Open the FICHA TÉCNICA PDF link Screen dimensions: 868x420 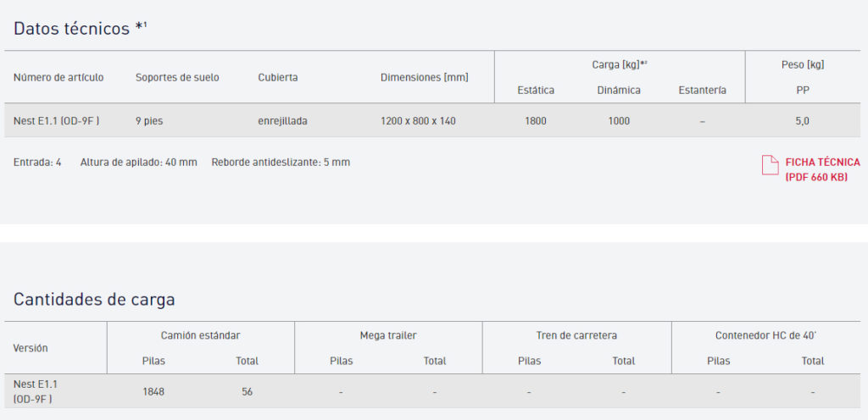coord(821,169)
